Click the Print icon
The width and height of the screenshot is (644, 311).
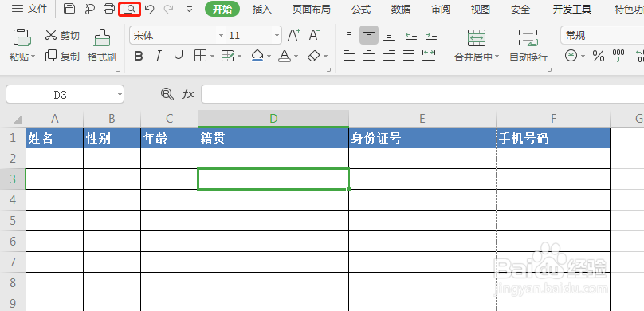[109, 9]
